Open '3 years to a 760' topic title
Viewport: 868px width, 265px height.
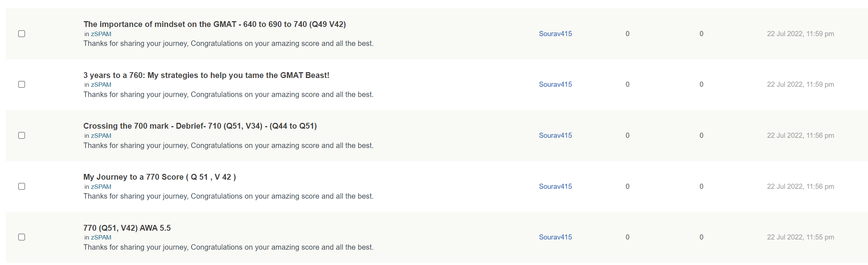206,75
